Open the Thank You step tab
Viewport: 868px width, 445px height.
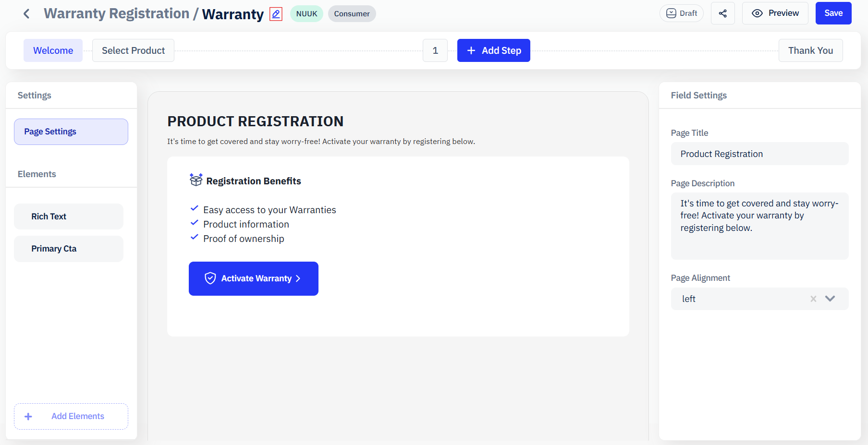[810, 50]
